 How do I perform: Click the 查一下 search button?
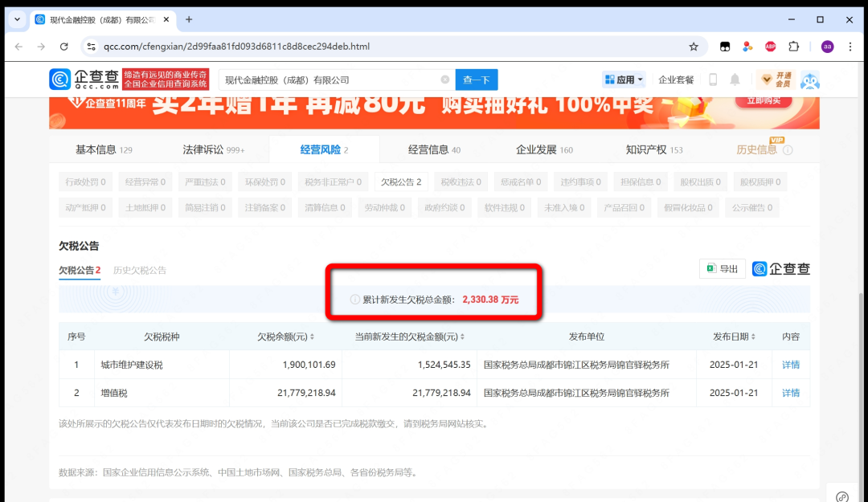pos(476,80)
